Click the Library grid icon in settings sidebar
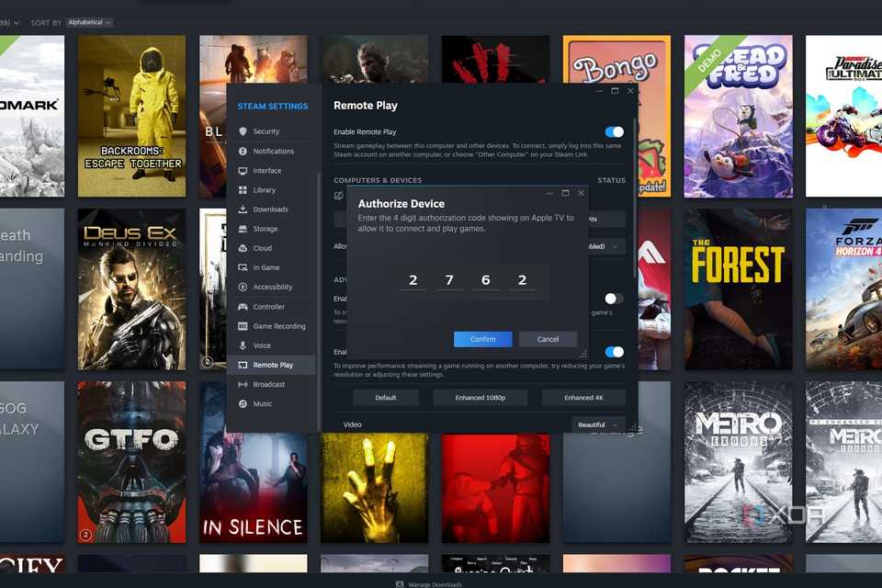The height and width of the screenshot is (588, 882). (245, 189)
